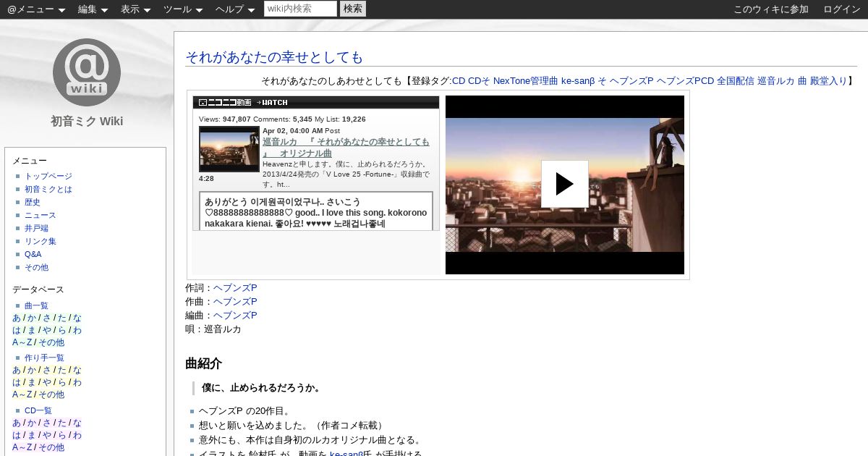
Task: Open the 作り手一覧 database link
Action: 45,358
